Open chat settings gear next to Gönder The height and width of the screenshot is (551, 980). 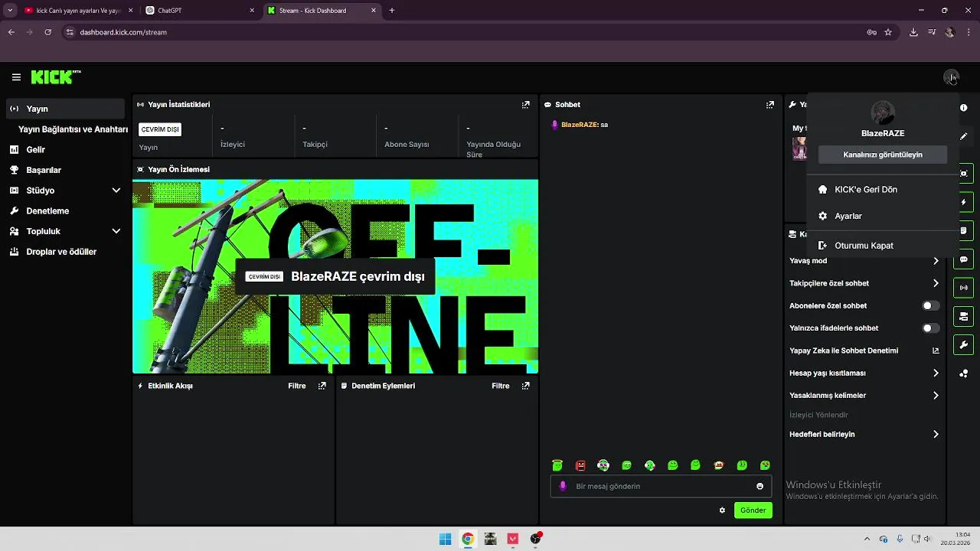[x=722, y=510]
